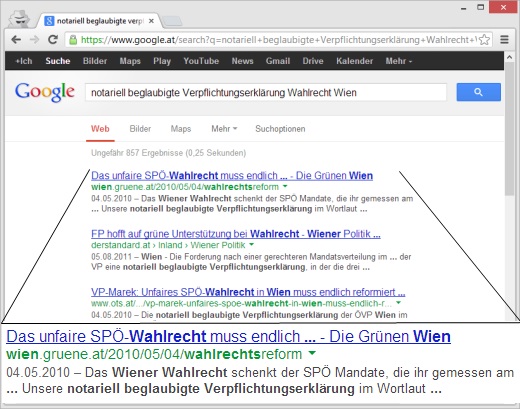Screen dimensions: 520x409
Task: Click the 'derstandard.at › Inland › Wiener Politik' breadcrumb
Action: point(168,245)
